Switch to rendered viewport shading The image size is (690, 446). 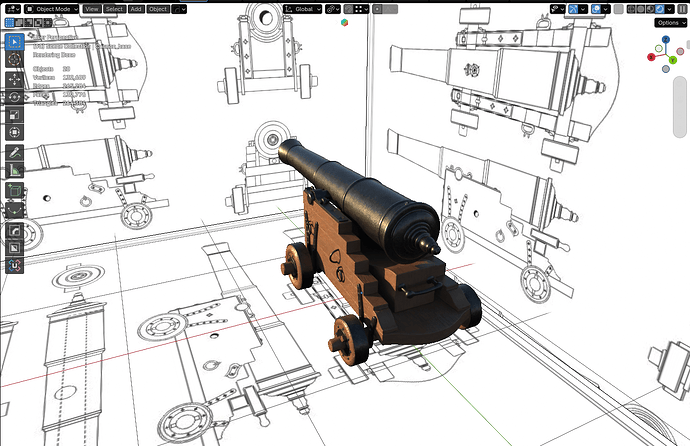[x=660, y=9]
